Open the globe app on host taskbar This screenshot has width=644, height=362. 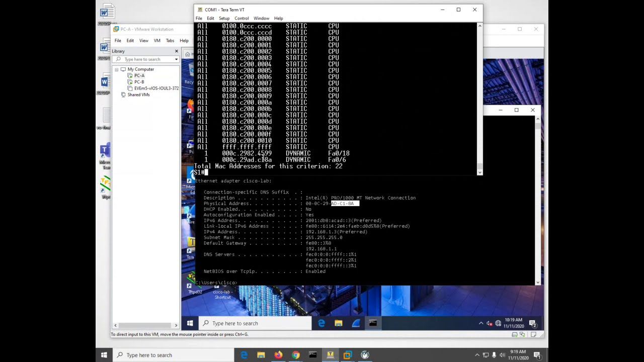coord(365,355)
